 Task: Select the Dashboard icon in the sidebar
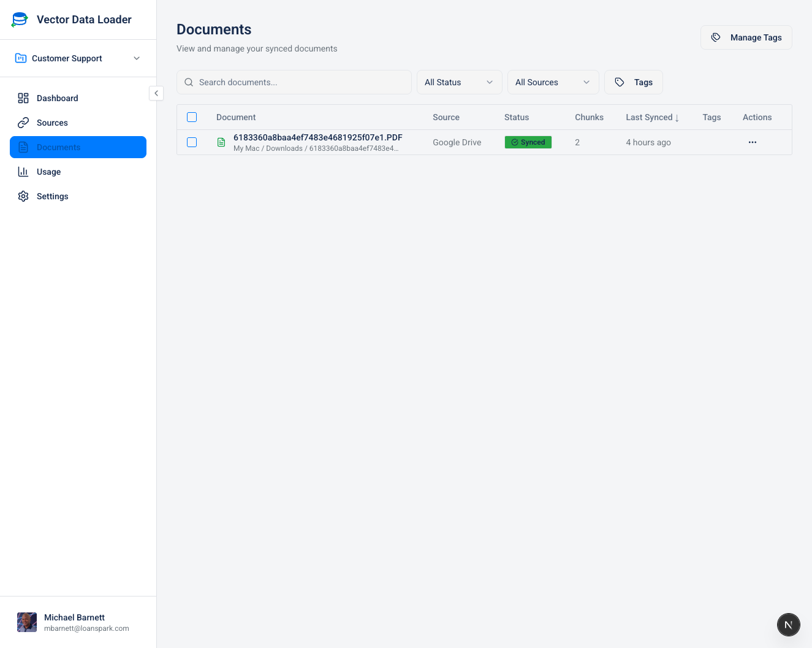tap(23, 97)
